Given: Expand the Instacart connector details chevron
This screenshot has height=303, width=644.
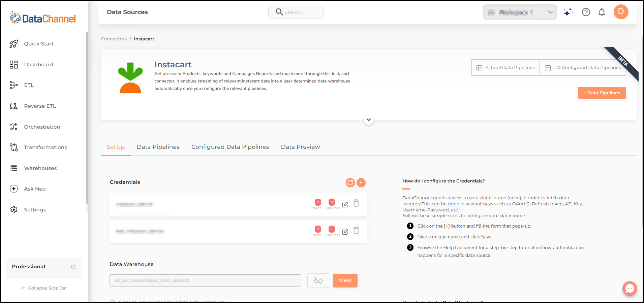Looking at the screenshot, I should tap(369, 120).
